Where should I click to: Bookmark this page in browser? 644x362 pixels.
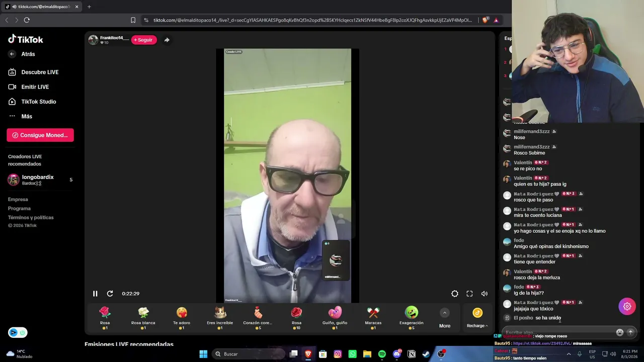point(133,20)
